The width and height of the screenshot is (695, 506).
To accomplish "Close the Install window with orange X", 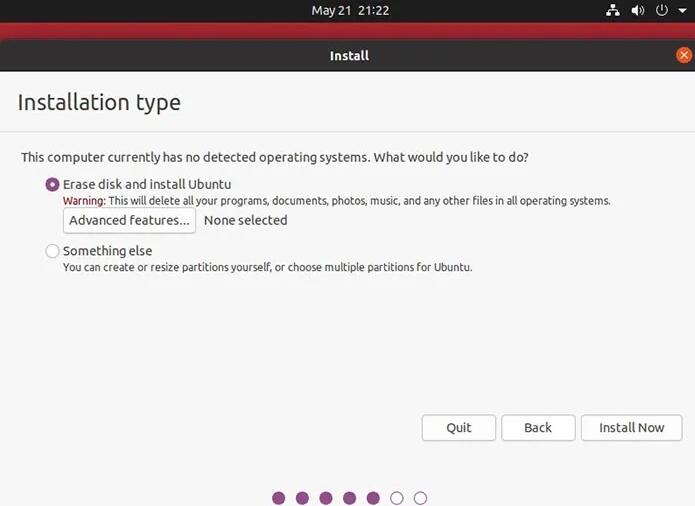I will 684,55.
